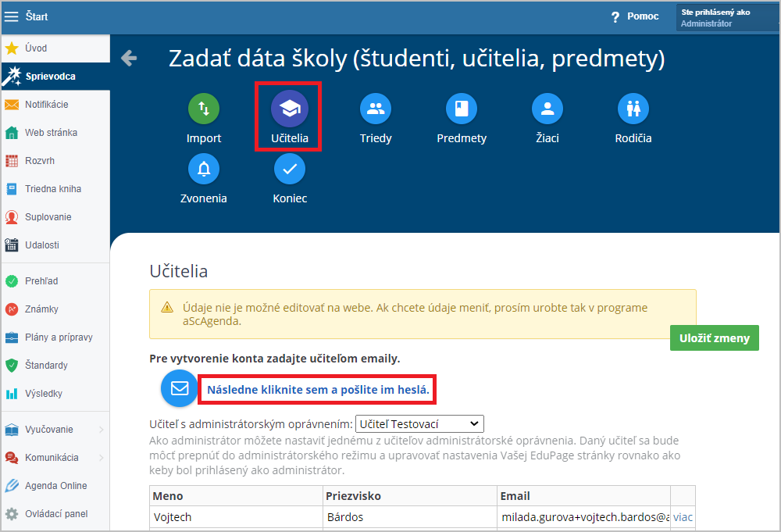Image resolution: width=781 pixels, height=532 pixels.
Task: Open the admin teacher dropdown Učiteľ Testovací
Action: pyautogui.click(x=419, y=424)
